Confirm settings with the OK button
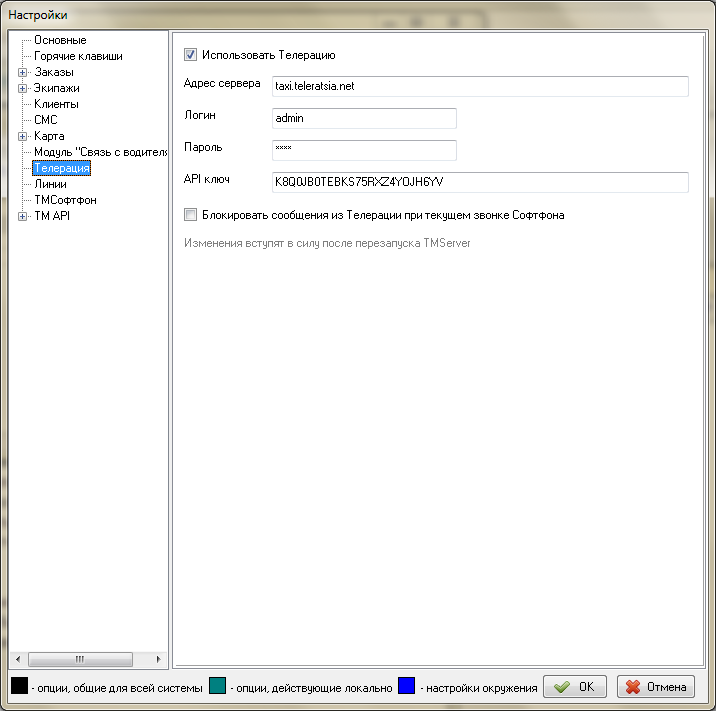 click(574, 686)
